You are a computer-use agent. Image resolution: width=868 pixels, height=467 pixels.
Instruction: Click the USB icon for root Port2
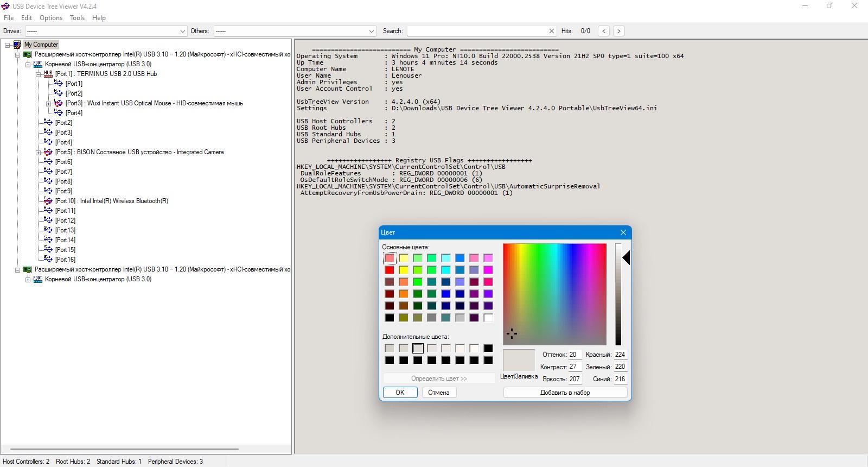point(48,123)
